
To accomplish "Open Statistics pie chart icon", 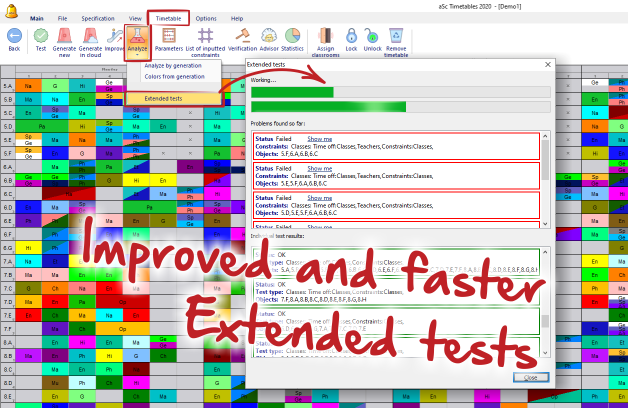I will pyautogui.click(x=292, y=36).
